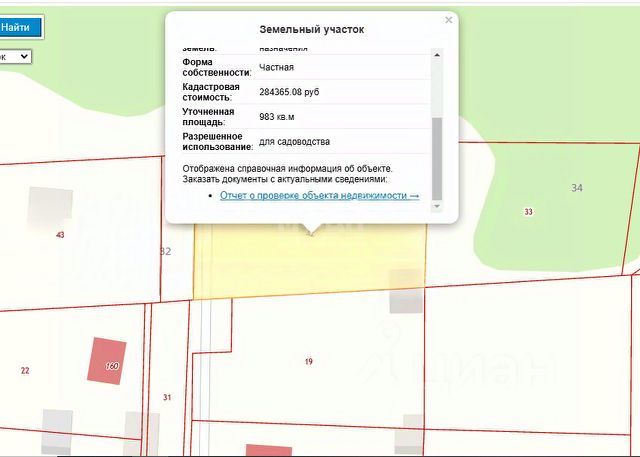This screenshot has width=640, height=457.
Task: Click the highlighted yellow parcel on the map
Action: pyautogui.click(x=310, y=261)
